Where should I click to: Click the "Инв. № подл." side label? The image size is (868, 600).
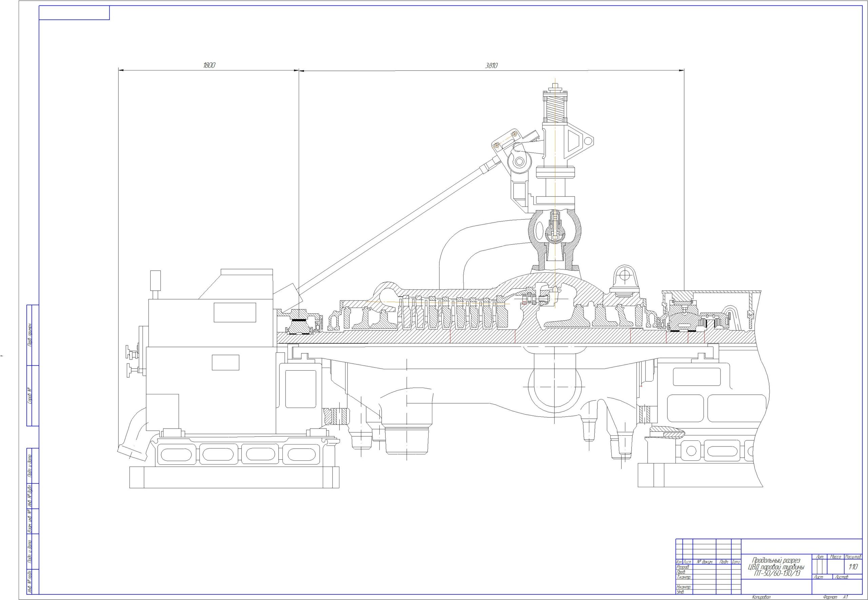[x=29, y=581]
